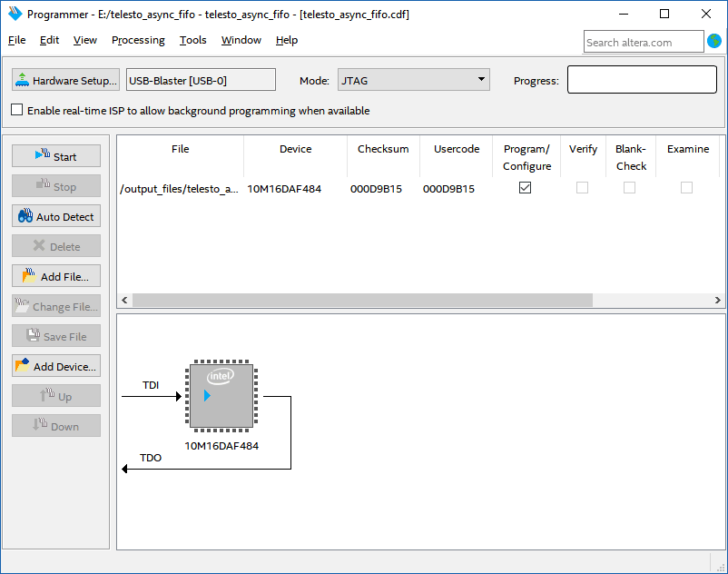Enable real-time ISP checkbox
The image size is (728, 574).
tap(17, 111)
